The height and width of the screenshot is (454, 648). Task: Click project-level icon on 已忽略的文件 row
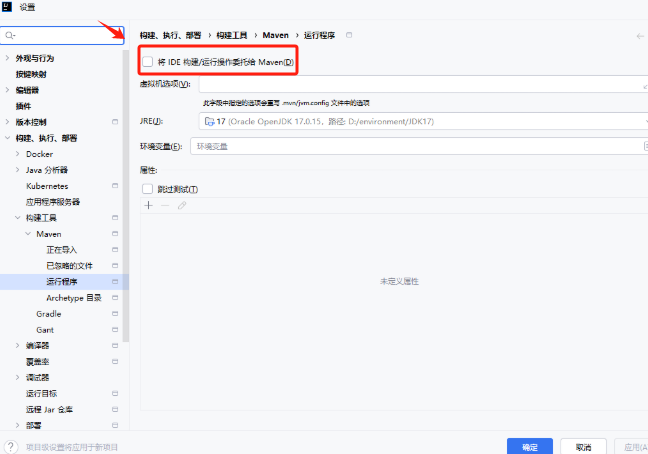115,266
